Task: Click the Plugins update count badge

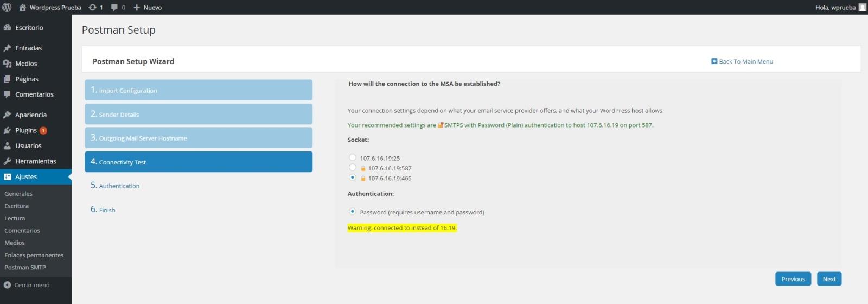Action: pyautogui.click(x=43, y=130)
